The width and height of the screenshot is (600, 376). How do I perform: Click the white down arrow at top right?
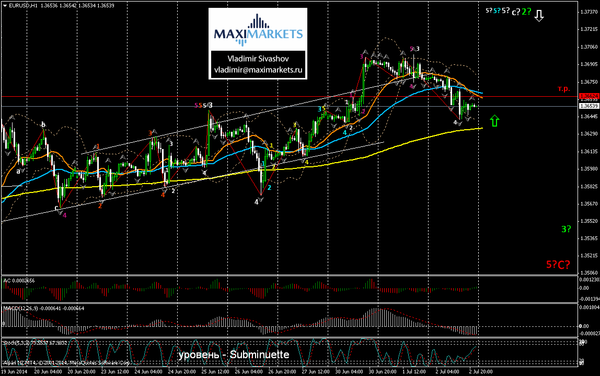pos(539,15)
